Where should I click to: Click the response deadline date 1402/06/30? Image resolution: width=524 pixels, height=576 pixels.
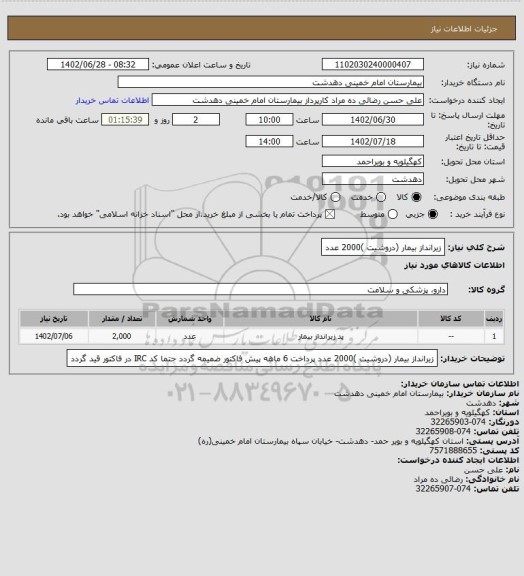(x=373, y=120)
